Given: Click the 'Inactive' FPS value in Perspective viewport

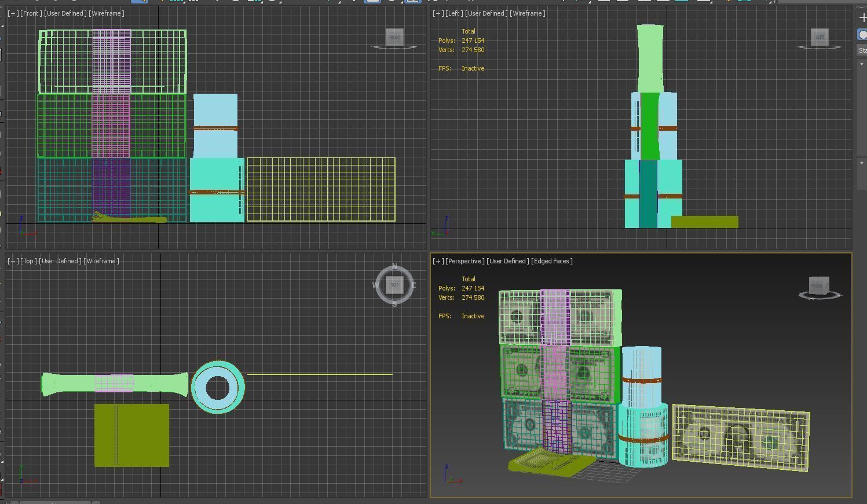Looking at the screenshot, I should [473, 316].
